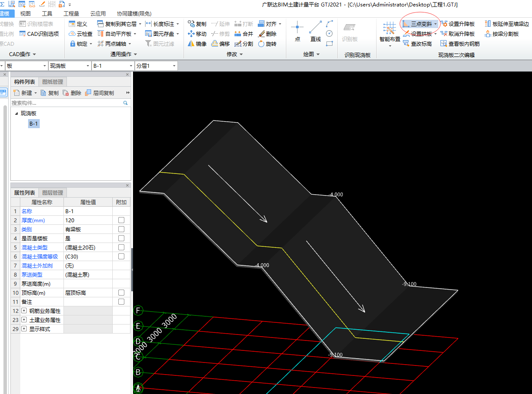Click the 搜索构件 search field
Viewport: 532px width, 394px height.
click(70, 103)
